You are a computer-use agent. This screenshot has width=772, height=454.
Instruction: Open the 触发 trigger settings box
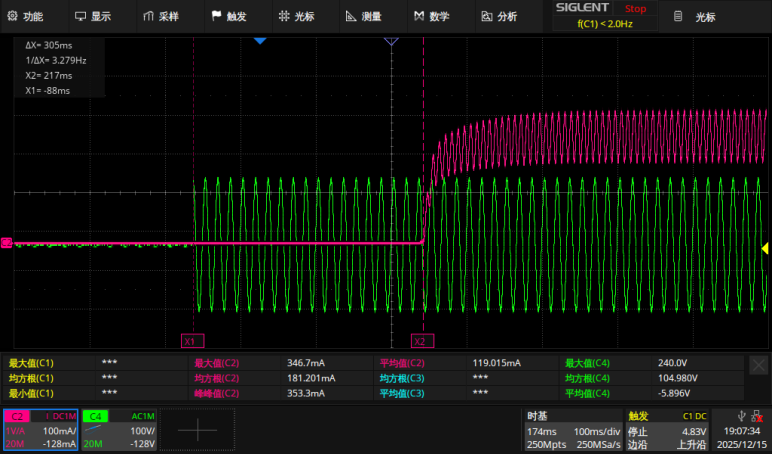point(667,429)
